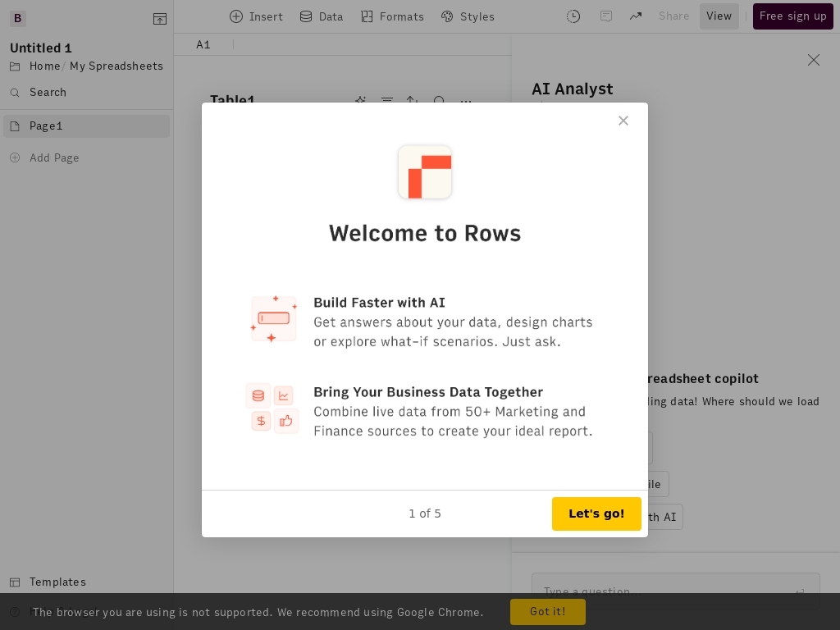This screenshot has height=630, width=840.
Task: Click 'Bring Your Business Data Together' heading
Action: pyautogui.click(x=428, y=392)
